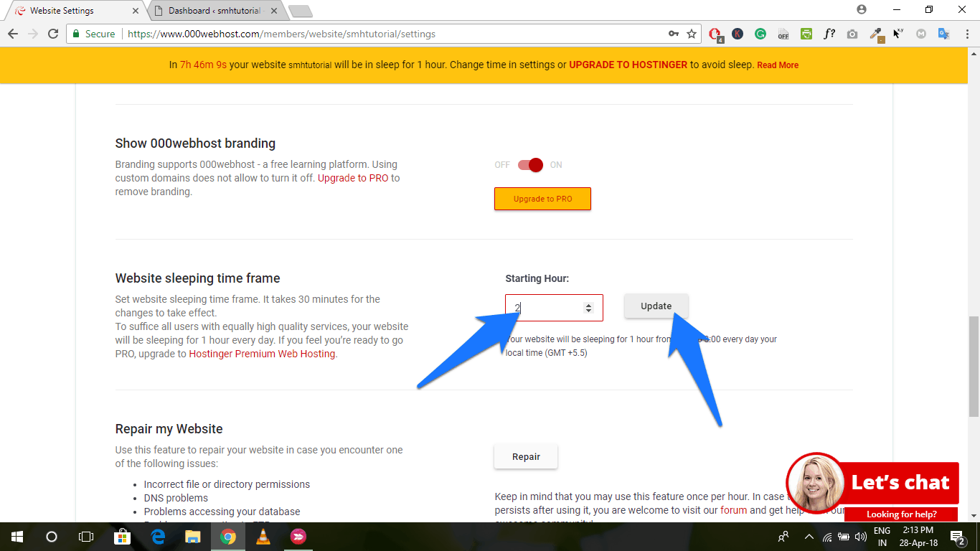
Task: Click the saved password key icon
Action: coord(674,34)
